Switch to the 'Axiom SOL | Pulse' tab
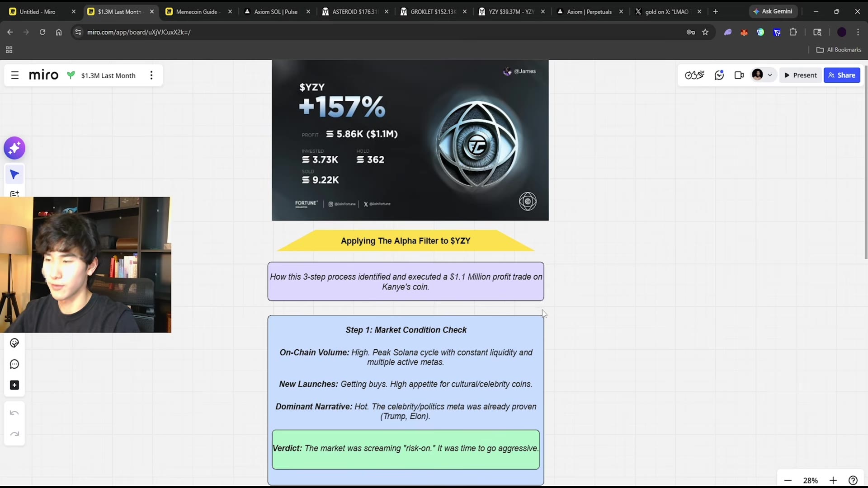 pyautogui.click(x=276, y=12)
